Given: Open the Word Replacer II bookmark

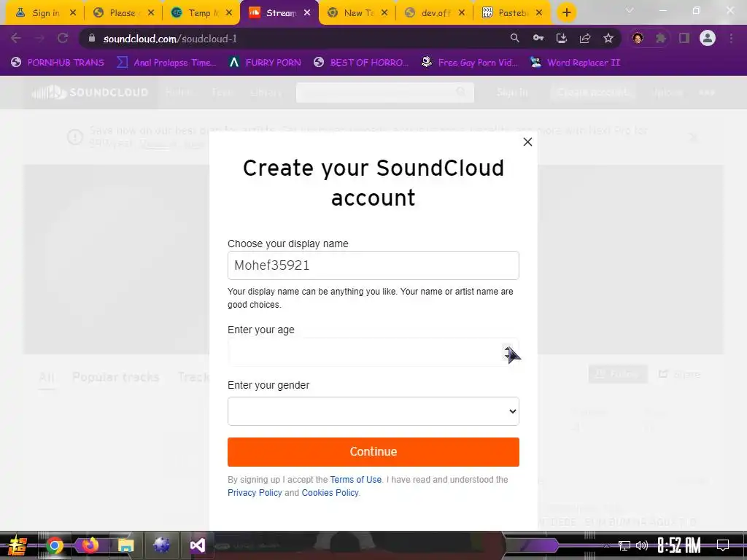Looking at the screenshot, I should click(x=575, y=63).
